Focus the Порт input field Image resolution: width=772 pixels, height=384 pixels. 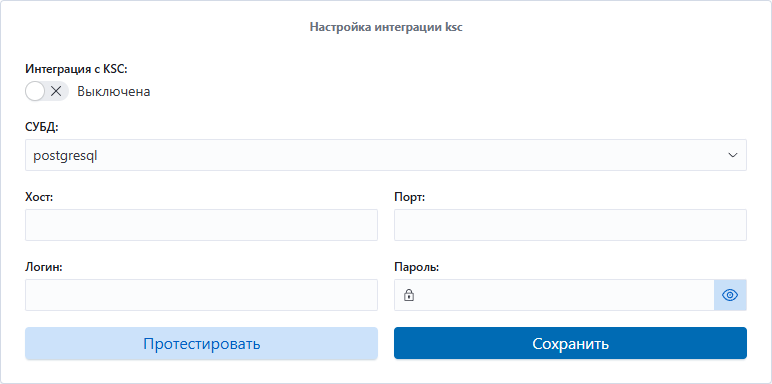(570, 225)
